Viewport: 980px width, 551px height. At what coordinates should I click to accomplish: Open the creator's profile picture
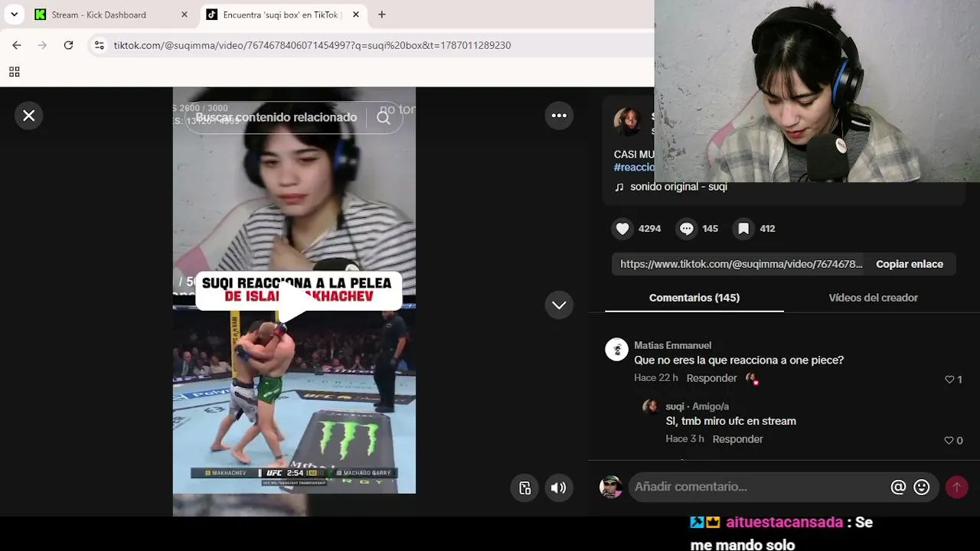[x=628, y=122]
